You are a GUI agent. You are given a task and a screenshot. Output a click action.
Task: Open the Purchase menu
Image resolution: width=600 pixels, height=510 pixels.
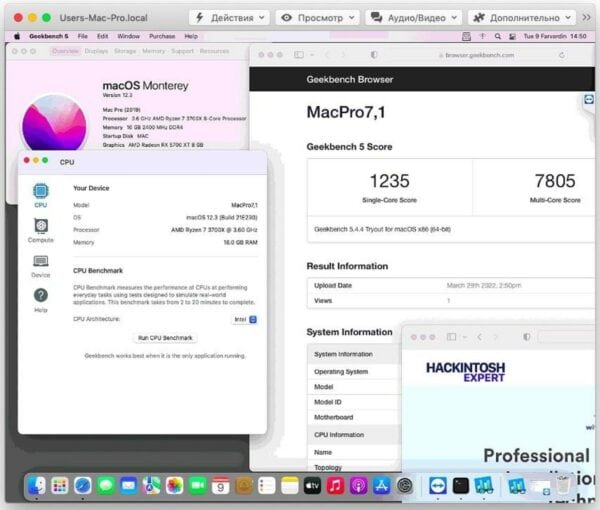[x=162, y=36]
